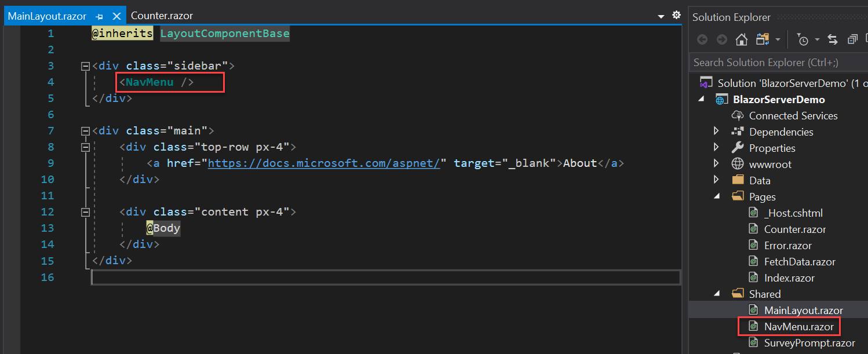
Task: Open editor options via the gear icon
Action: coord(676,15)
